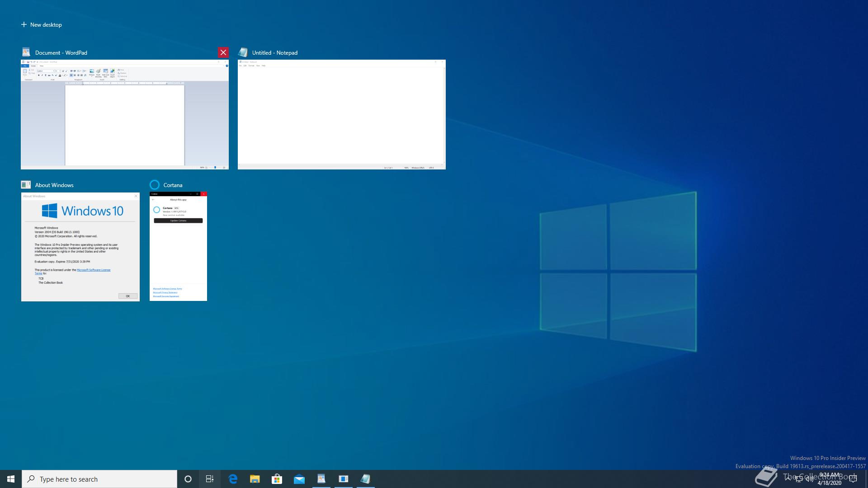
Task: Click the Cortana ring icon in Task View title
Action: [x=155, y=184]
